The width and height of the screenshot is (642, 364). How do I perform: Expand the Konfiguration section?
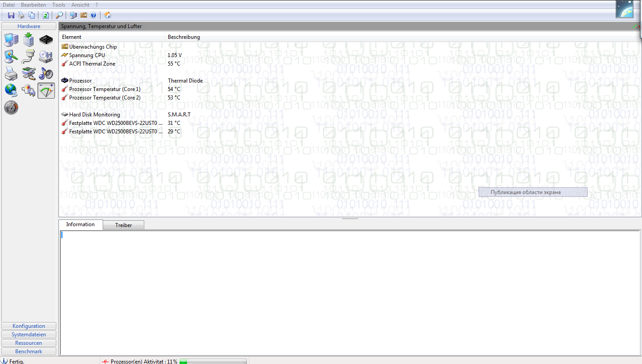coord(29,326)
